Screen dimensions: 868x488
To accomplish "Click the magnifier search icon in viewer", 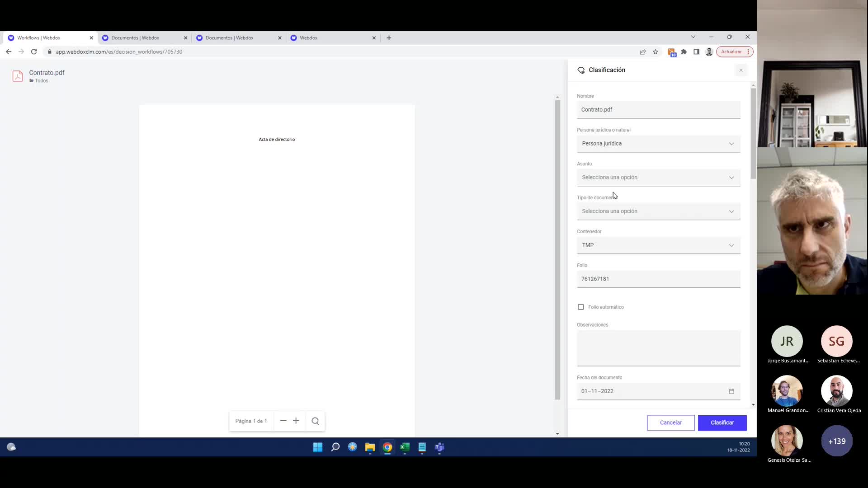I will (315, 421).
